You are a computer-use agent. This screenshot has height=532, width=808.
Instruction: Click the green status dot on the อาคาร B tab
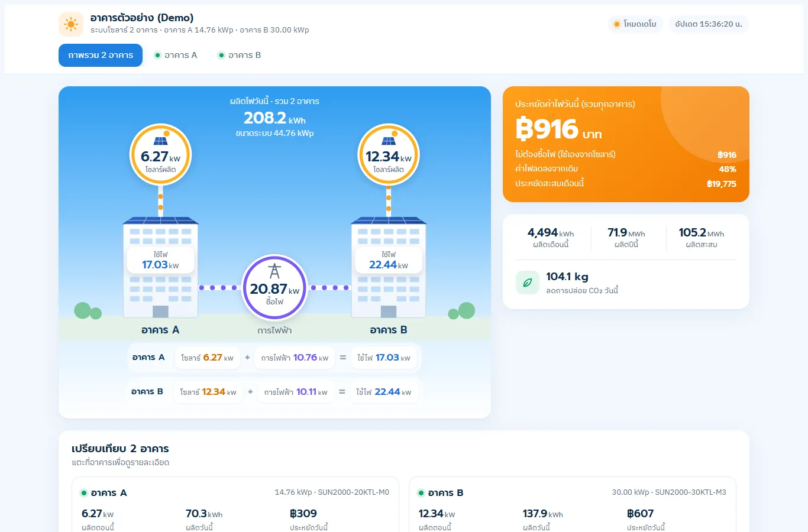click(221, 56)
